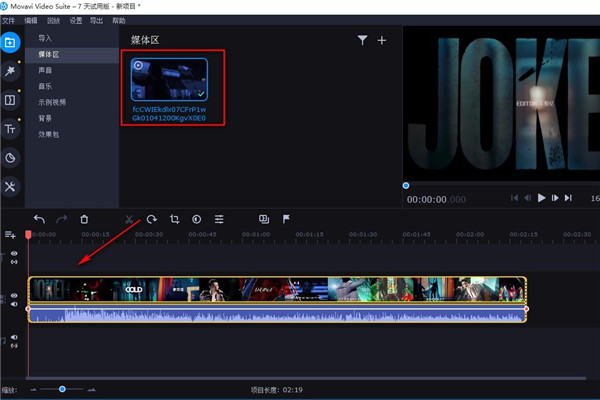Click the add track button on timeline
The image size is (600, 400).
click(x=10, y=235)
